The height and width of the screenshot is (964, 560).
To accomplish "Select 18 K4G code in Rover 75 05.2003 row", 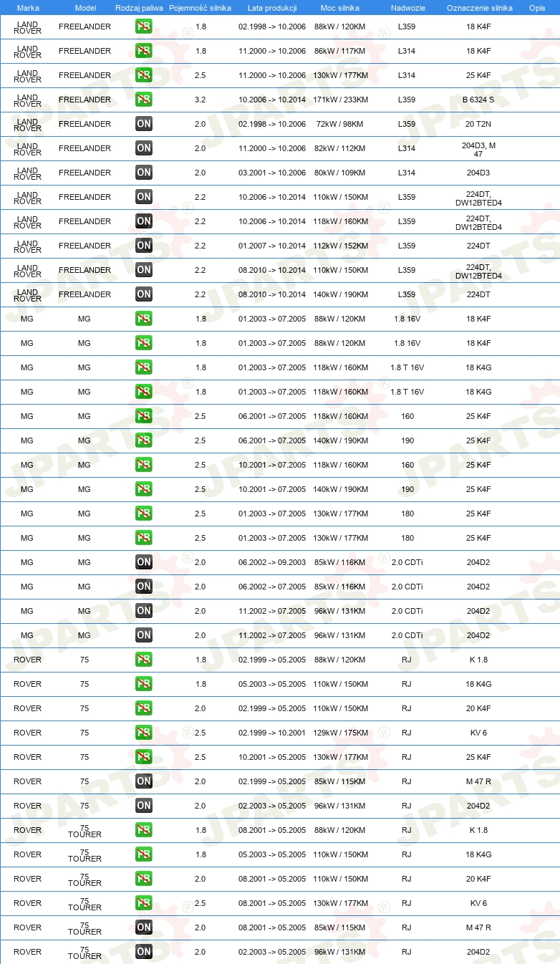I will point(478,684).
